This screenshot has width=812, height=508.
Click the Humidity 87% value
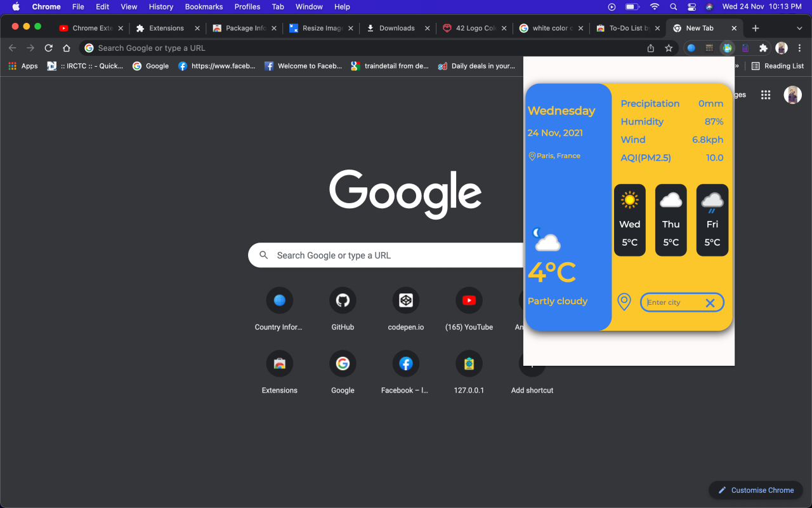[714, 121]
